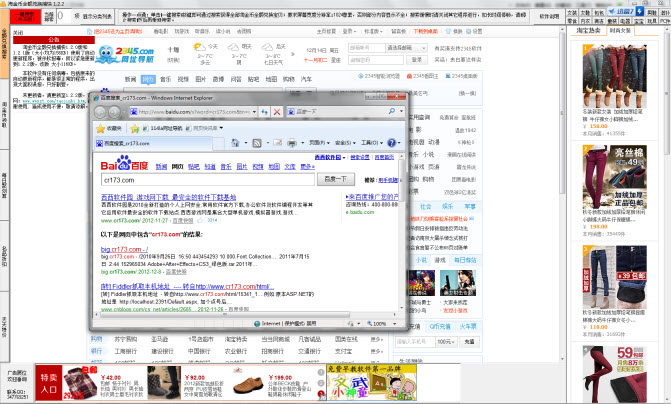Open the 100元 recharge amount dropdown
This screenshot has width=671, height=404.
pyautogui.click(x=446, y=342)
